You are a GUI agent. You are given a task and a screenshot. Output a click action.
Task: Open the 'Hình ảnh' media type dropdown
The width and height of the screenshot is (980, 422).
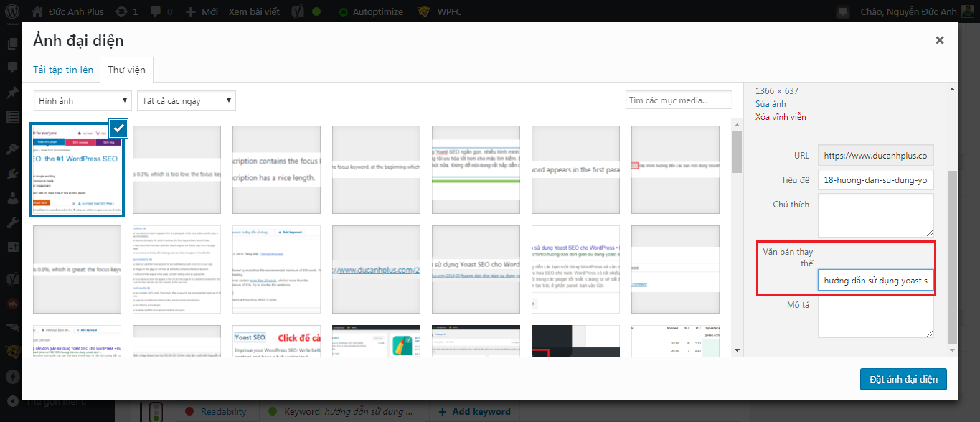(x=83, y=100)
